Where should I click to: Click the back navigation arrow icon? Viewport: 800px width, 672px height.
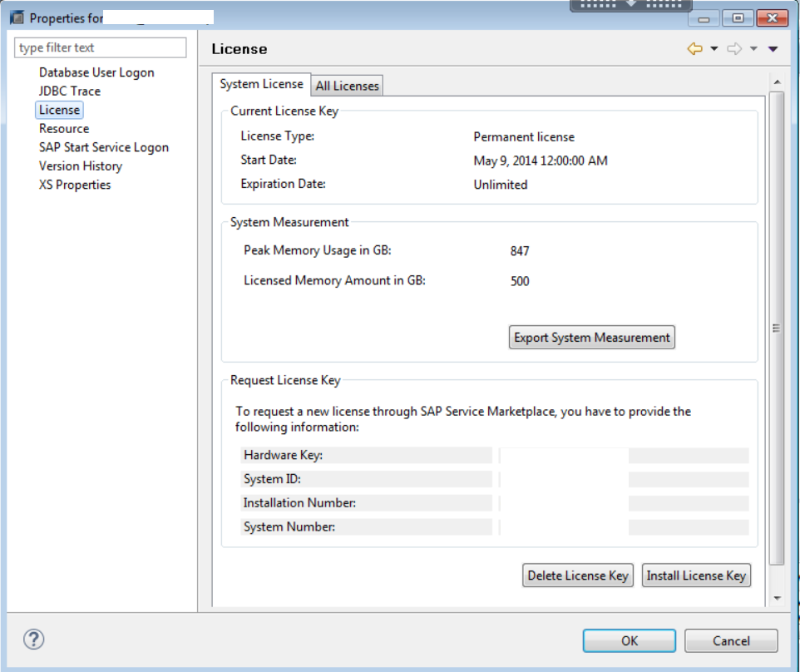tap(694, 48)
